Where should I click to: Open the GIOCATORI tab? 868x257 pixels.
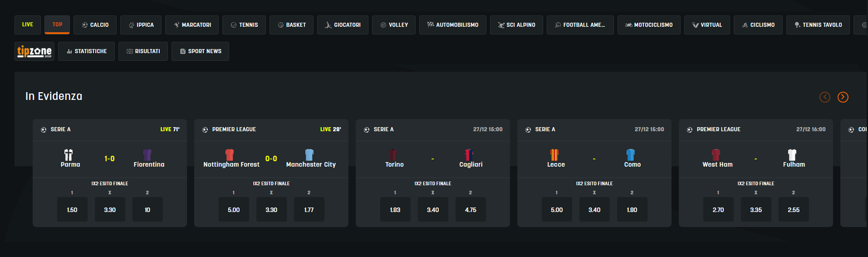pyautogui.click(x=343, y=25)
